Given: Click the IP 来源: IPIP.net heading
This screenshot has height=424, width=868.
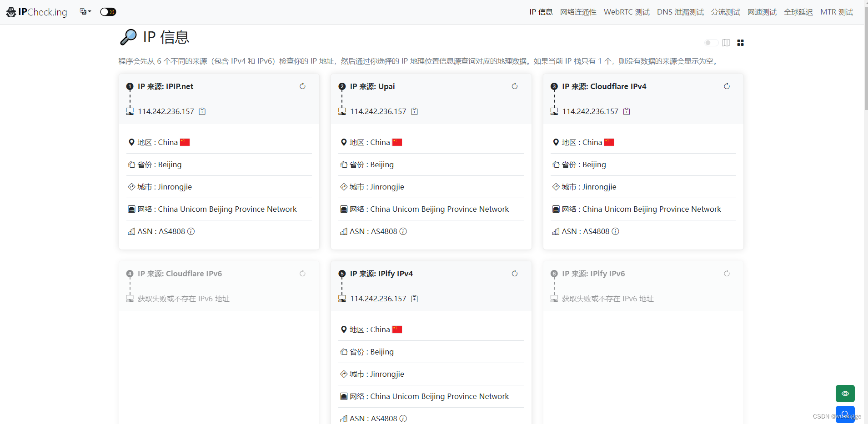Looking at the screenshot, I should [x=166, y=86].
